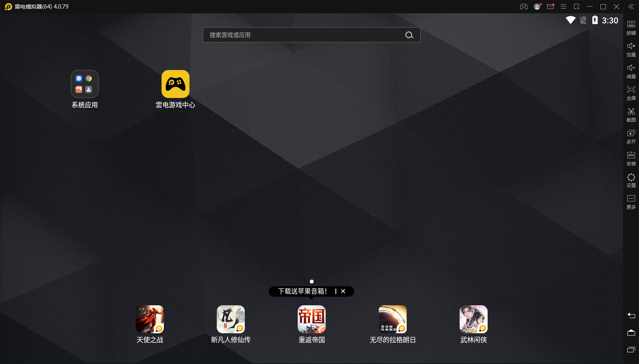Collapse the right sidebar with double chevron
The image size is (639, 364).
(x=631, y=7)
